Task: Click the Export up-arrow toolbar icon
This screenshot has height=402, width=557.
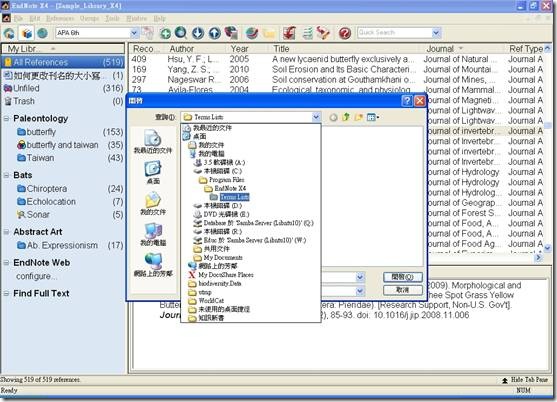Action: coord(214,33)
